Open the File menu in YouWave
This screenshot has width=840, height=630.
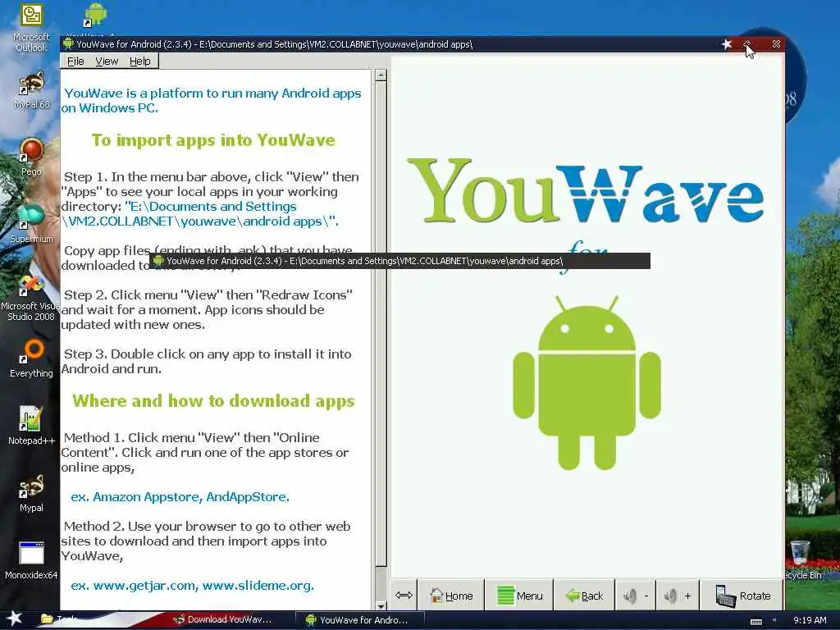[75, 61]
